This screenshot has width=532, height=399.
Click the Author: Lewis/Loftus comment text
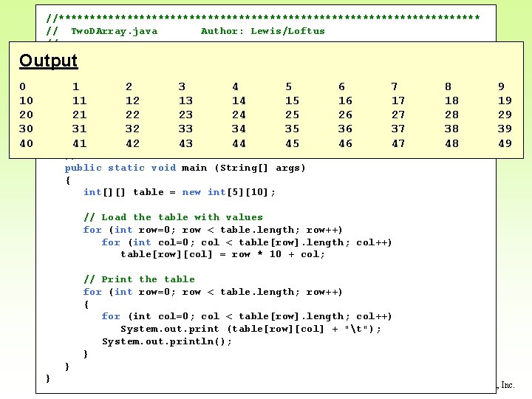coord(262,31)
